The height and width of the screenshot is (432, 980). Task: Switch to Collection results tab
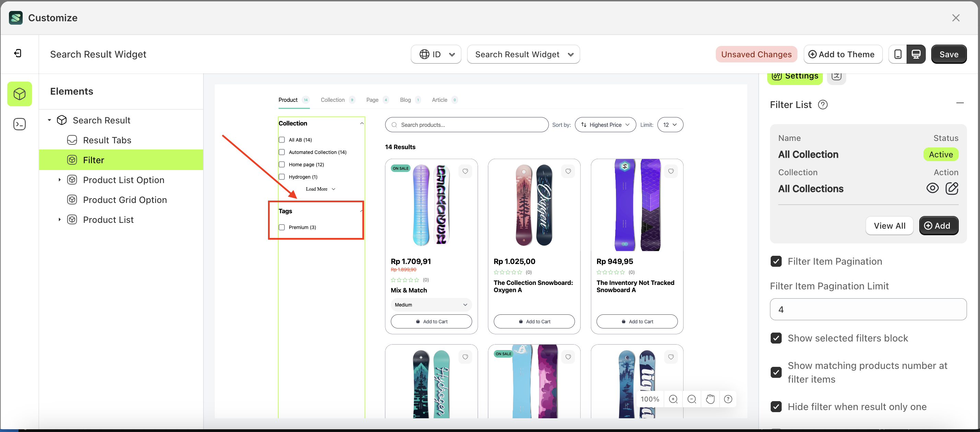click(x=332, y=100)
